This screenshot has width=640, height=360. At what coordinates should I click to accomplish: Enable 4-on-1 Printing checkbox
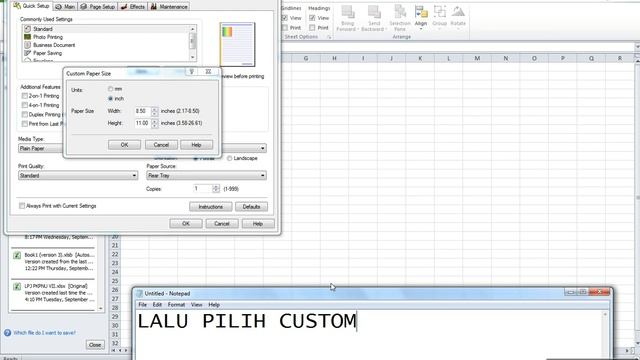pyautogui.click(x=25, y=105)
